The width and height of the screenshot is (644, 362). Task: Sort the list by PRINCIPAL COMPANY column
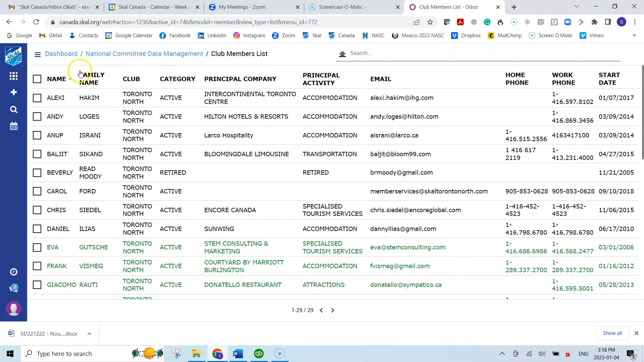click(x=240, y=79)
